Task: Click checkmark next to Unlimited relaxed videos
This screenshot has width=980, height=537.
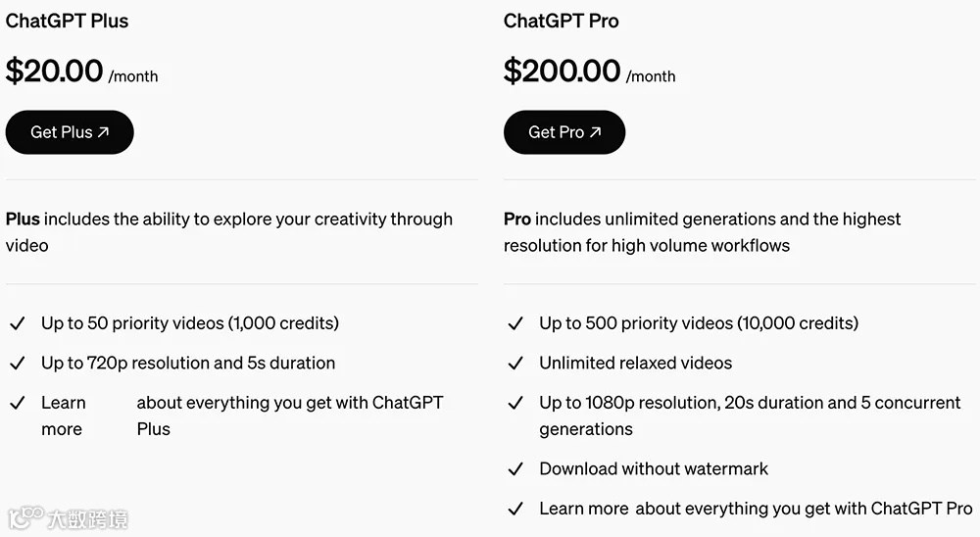Action: [515, 364]
